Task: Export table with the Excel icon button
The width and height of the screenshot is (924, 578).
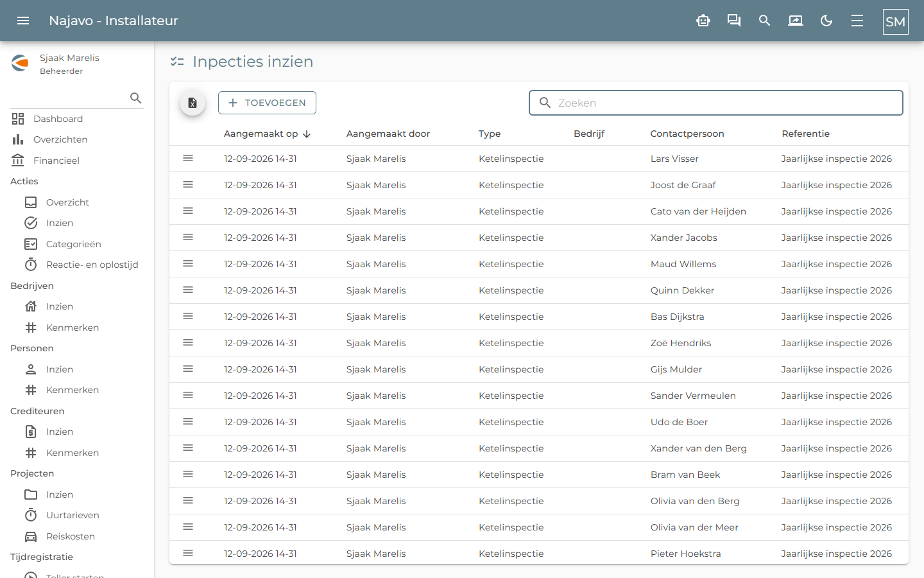Action: tap(193, 103)
